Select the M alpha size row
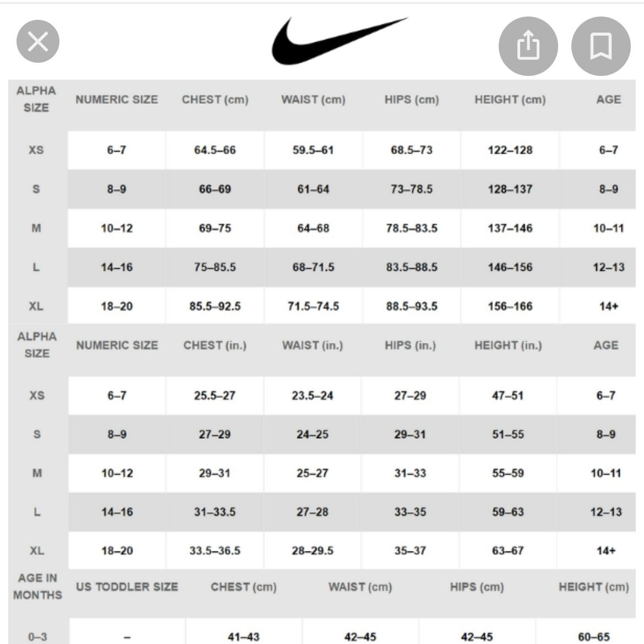Screen dimensions: 644x644 click(x=36, y=228)
